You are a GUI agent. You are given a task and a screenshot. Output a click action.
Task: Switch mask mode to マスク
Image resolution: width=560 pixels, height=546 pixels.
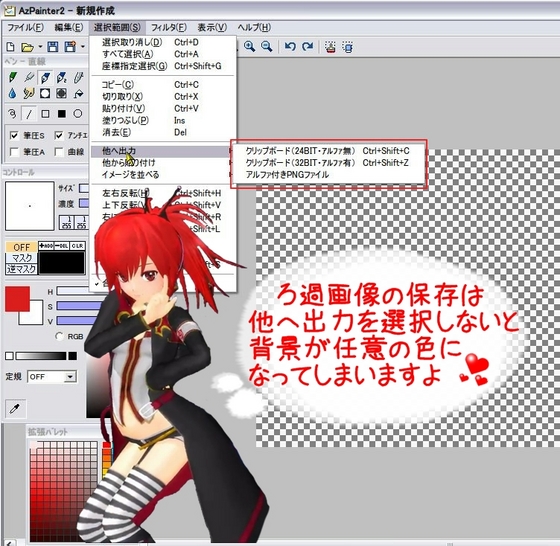pyautogui.click(x=21, y=257)
